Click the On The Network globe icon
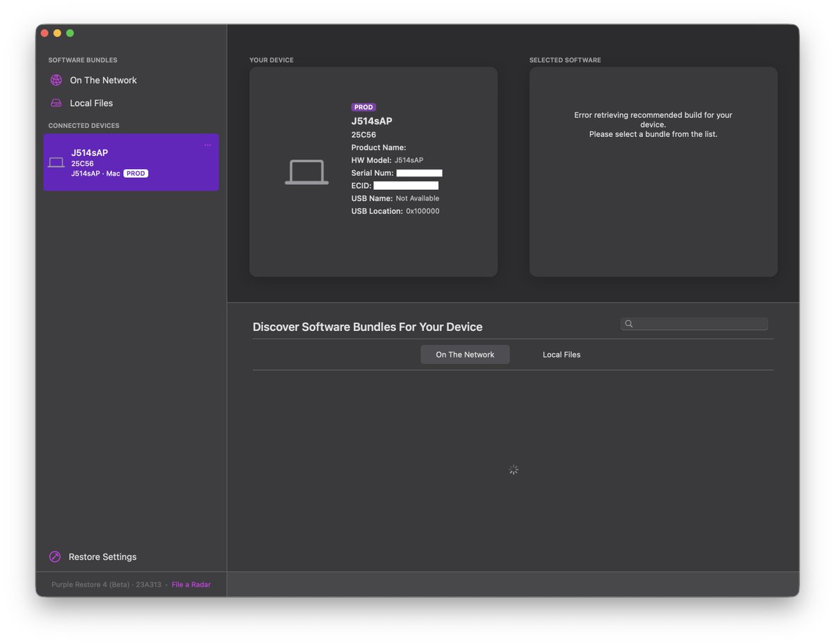 [x=56, y=80]
